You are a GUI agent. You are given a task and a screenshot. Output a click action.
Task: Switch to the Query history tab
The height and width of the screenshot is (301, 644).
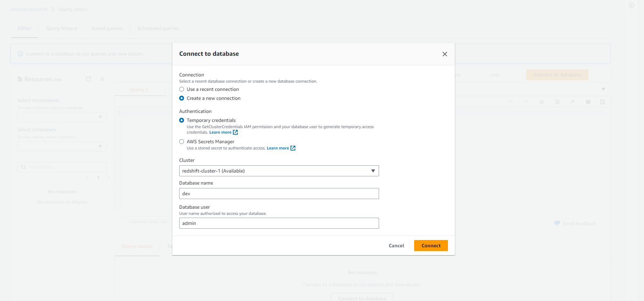(62, 28)
